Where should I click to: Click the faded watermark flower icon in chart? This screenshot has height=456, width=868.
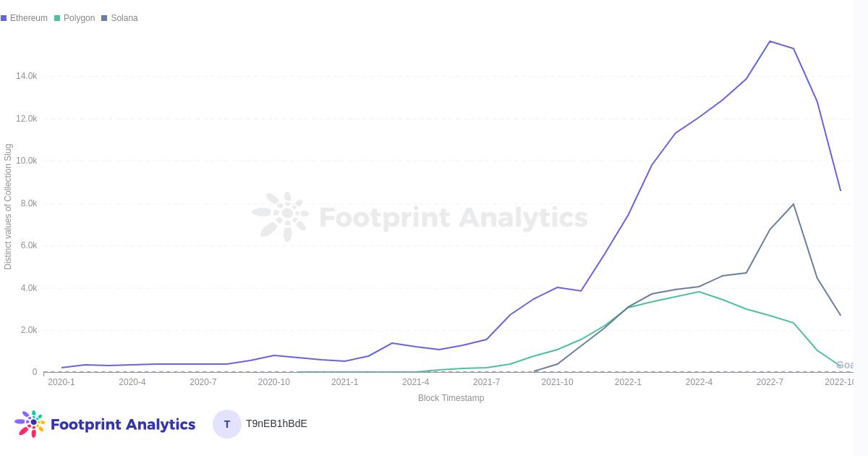point(281,216)
